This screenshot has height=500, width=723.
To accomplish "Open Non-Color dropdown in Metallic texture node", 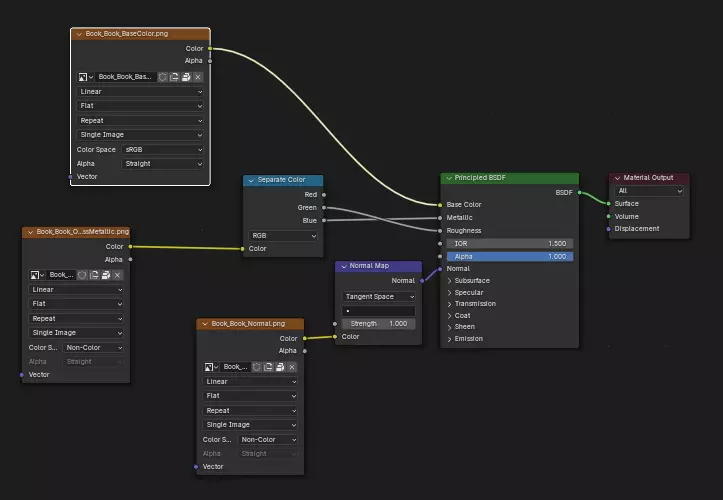I will pos(94,348).
